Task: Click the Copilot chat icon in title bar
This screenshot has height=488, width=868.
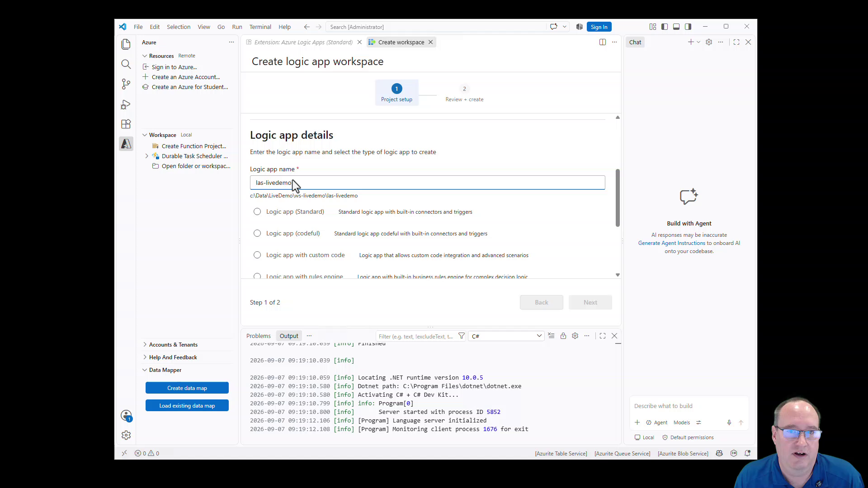Action: coord(553,27)
